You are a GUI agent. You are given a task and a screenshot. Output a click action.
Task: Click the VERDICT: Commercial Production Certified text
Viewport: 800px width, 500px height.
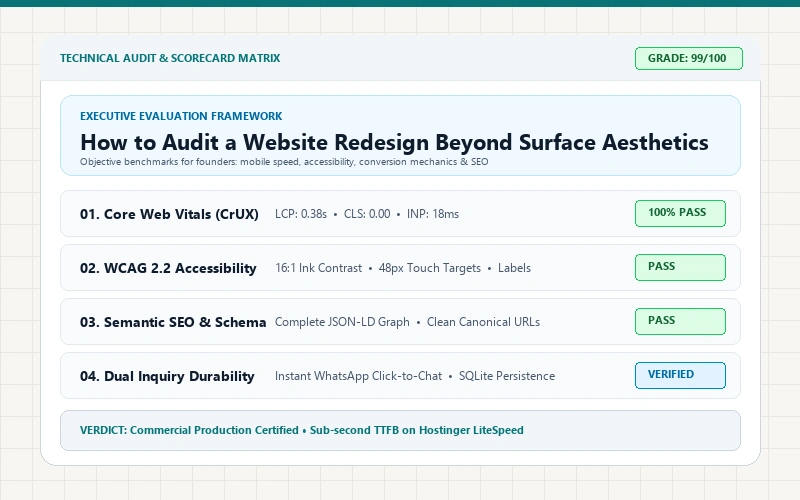189,430
